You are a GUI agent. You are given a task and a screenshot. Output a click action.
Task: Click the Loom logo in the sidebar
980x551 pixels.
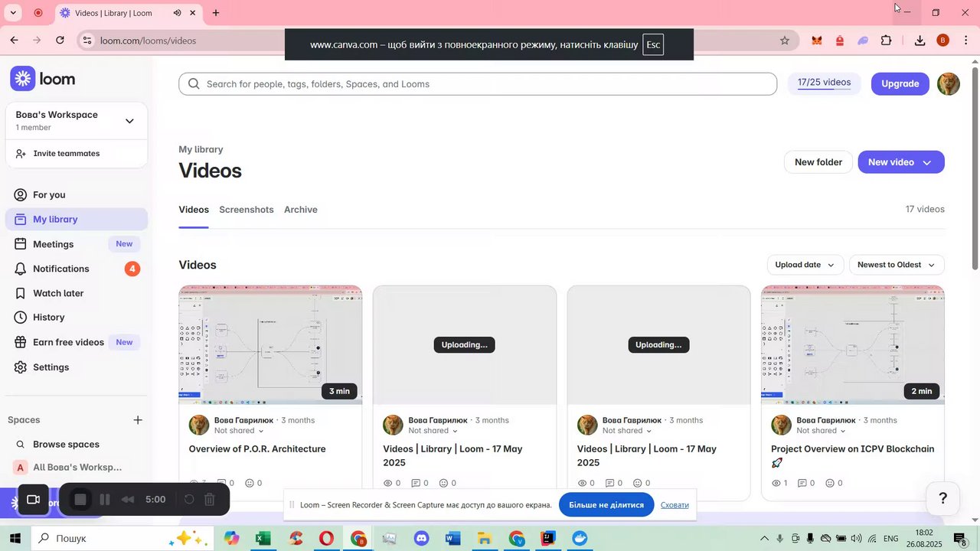pyautogui.click(x=42, y=79)
